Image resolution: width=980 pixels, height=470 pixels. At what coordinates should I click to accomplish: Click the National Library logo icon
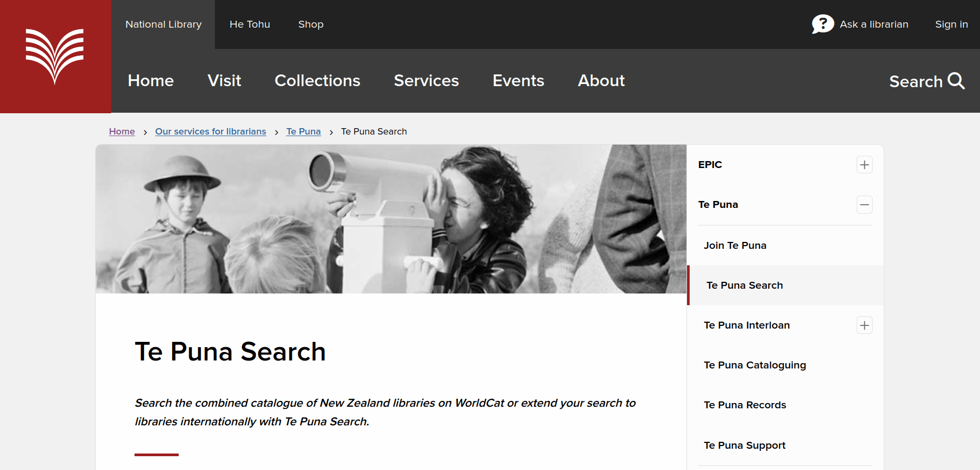coord(55,56)
